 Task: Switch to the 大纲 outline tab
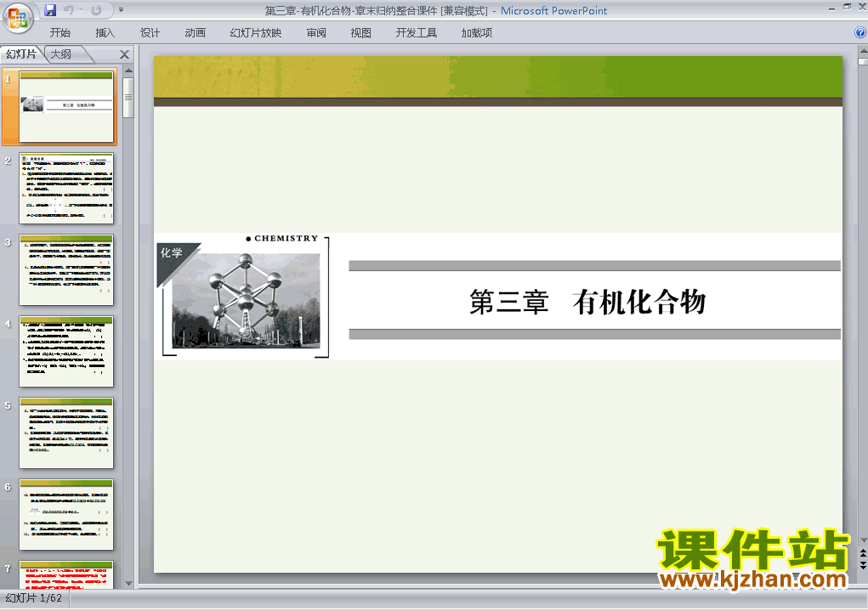pos(62,54)
